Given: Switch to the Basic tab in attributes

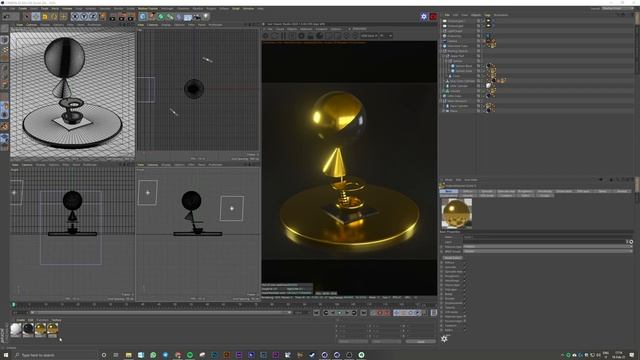Looking at the screenshot, I should coord(449,191).
